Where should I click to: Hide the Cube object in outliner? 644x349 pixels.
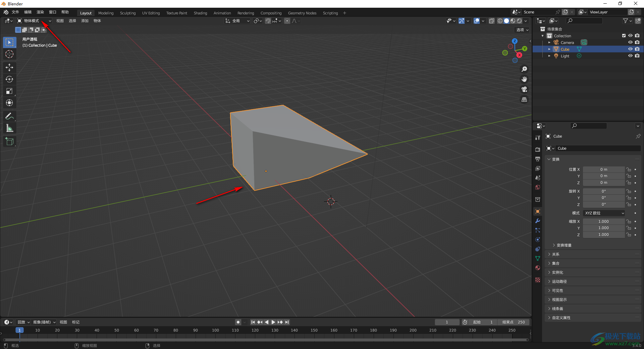(x=630, y=49)
